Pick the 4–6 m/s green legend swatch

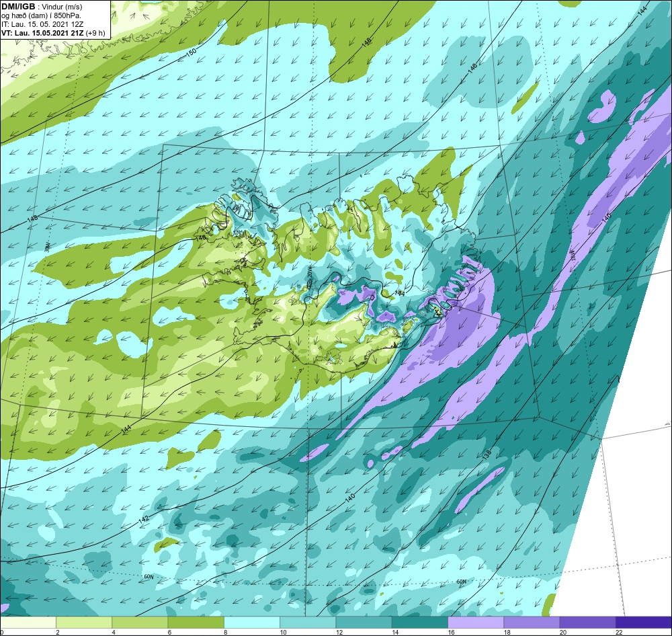140,621
